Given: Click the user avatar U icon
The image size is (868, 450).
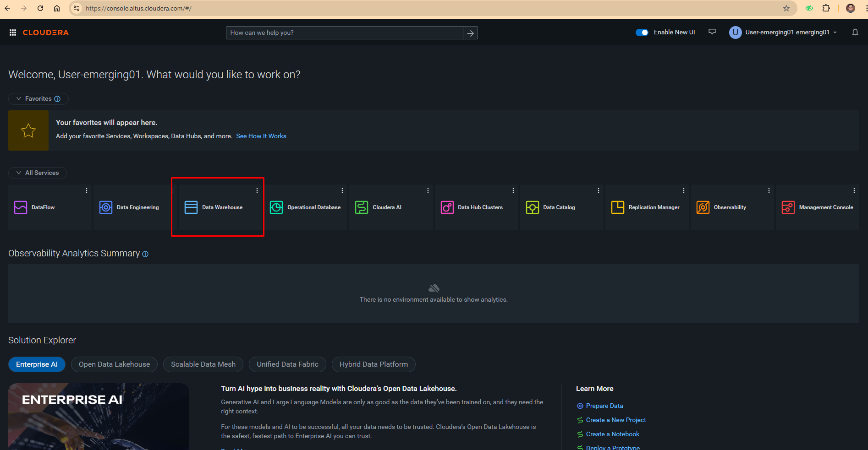Looking at the screenshot, I should tap(735, 32).
